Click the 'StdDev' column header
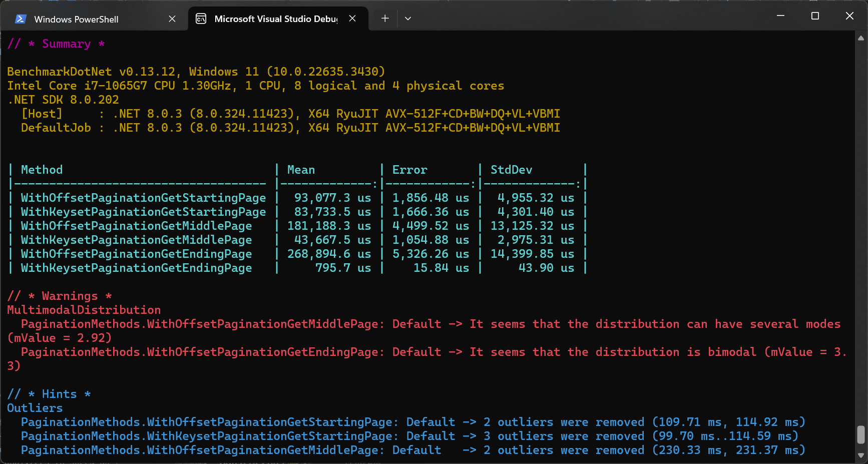868x464 pixels. pyautogui.click(x=512, y=170)
